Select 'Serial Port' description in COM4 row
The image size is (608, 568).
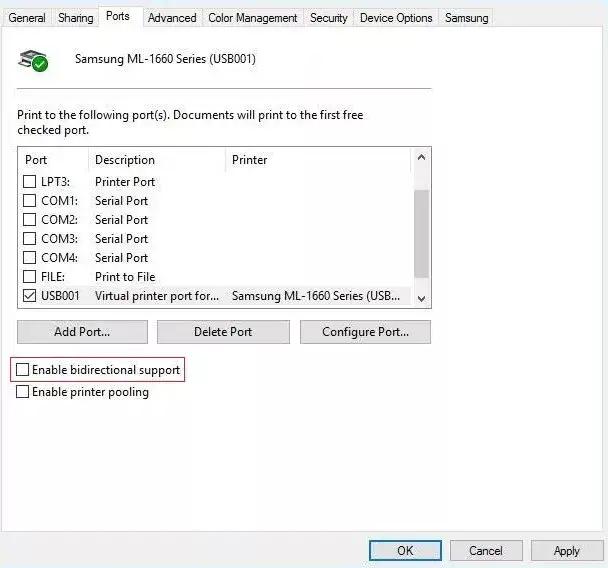(121, 257)
